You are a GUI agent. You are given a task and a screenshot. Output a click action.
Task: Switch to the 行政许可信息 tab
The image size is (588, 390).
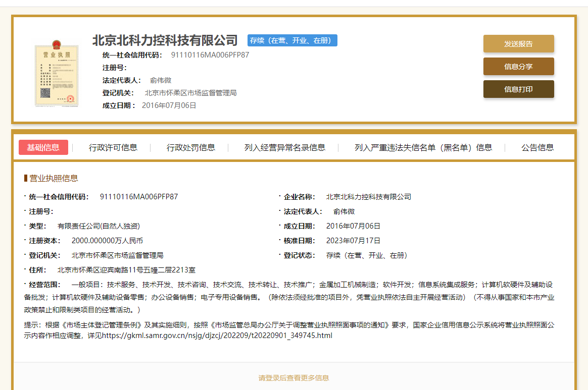[x=113, y=148]
